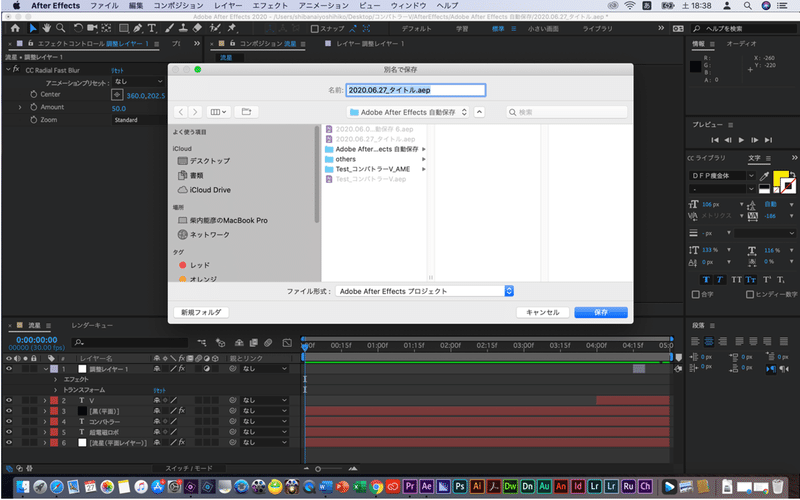Switch to the オーディオ tab
This screenshot has height=500, width=800.
pyautogui.click(x=741, y=44)
